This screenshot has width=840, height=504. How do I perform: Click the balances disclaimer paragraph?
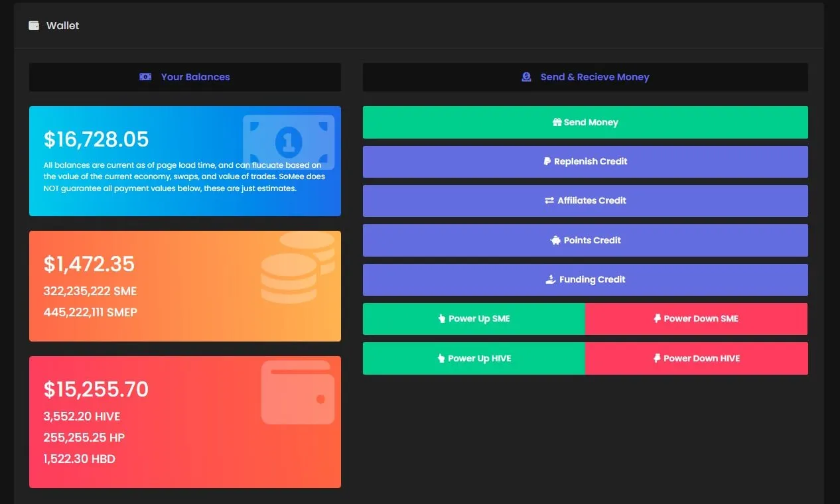[x=184, y=176]
